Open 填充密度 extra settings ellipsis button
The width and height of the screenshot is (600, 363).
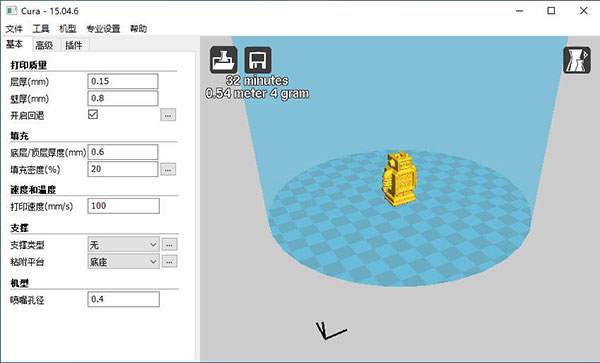(168, 169)
